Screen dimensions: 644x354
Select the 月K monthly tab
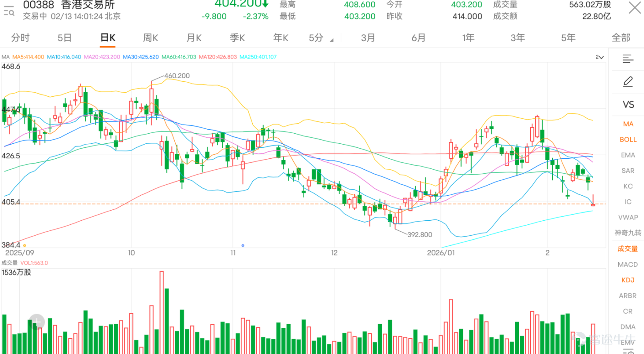pyautogui.click(x=194, y=38)
